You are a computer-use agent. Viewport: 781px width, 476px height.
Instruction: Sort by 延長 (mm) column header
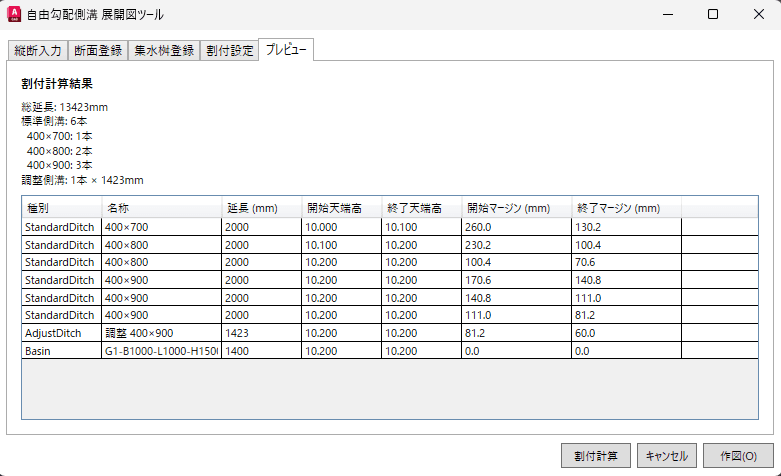point(260,208)
